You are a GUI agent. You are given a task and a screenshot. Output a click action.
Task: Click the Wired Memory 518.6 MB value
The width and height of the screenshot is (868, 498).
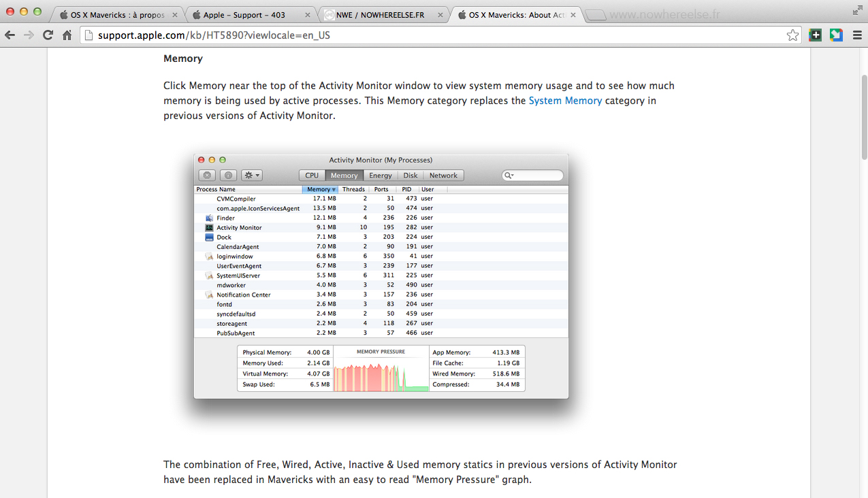(x=506, y=373)
